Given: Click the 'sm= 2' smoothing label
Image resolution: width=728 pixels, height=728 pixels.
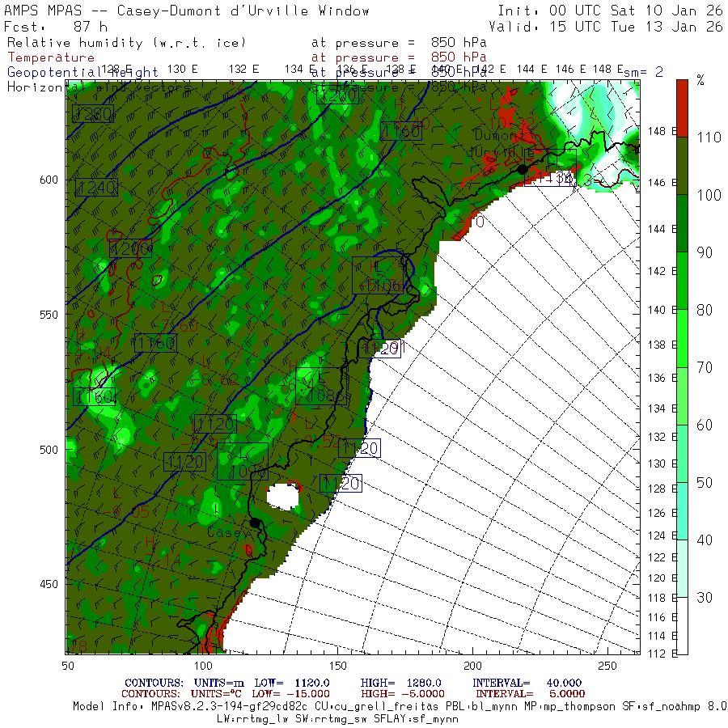Looking at the screenshot, I should point(643,72).
